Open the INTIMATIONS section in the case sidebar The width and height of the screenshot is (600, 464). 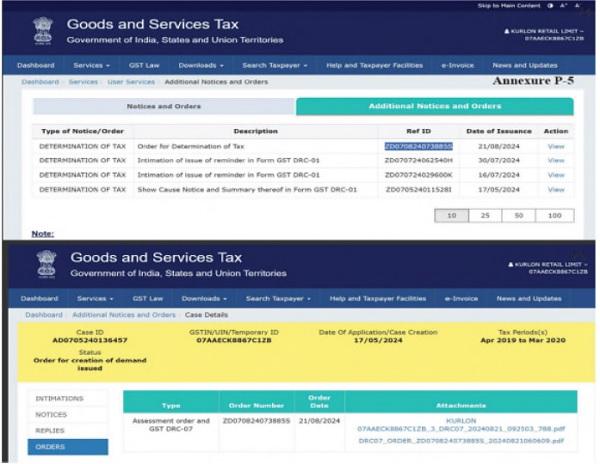(x=68, y=399)
